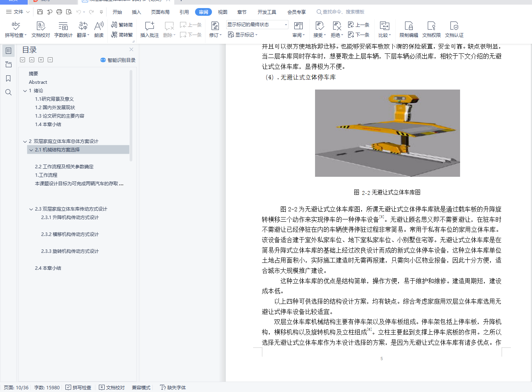The width and height of the screenshot is (532, 392).
Task: Open 限制编辑 restrict editing
Action: coord(409,30)
